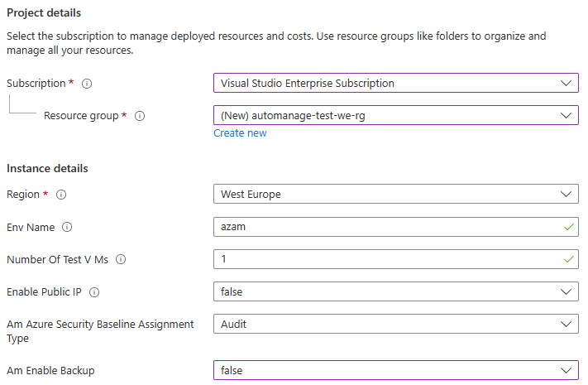Open the Am Enable Backup dropdown
This screenshot has height=385, width=588.
tap(395, 370)
